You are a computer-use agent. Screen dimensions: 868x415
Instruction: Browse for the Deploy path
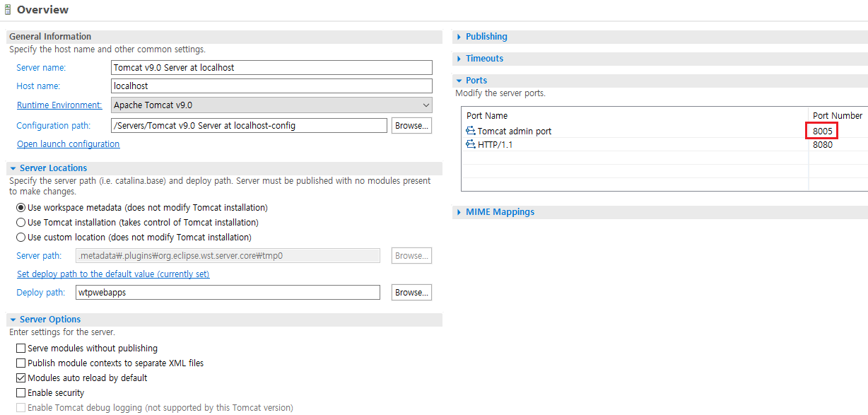[411, 293]
